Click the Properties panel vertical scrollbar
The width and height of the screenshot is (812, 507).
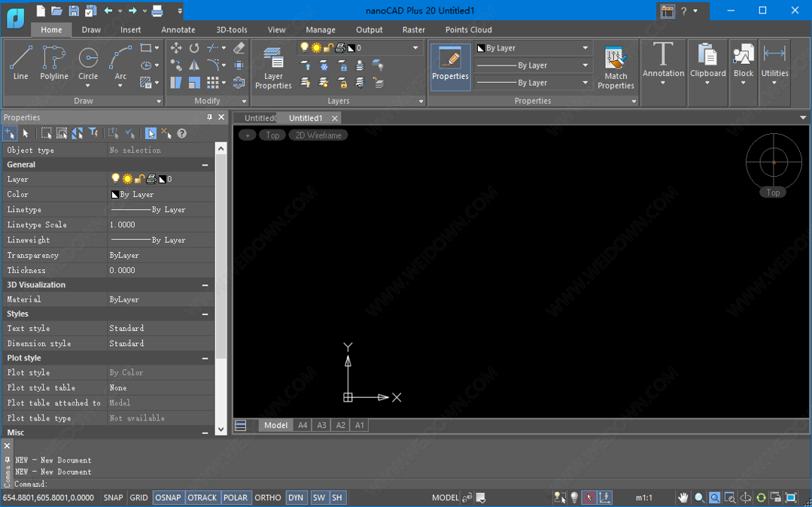coord(220,289)
